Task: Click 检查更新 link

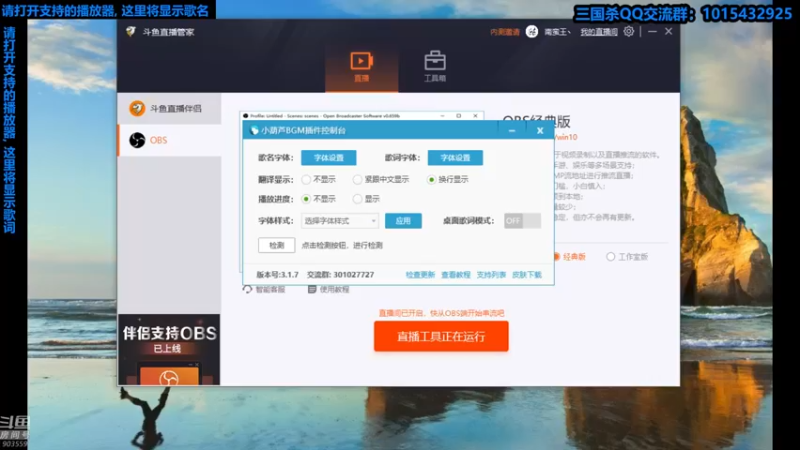Action: tap(420, 274)
